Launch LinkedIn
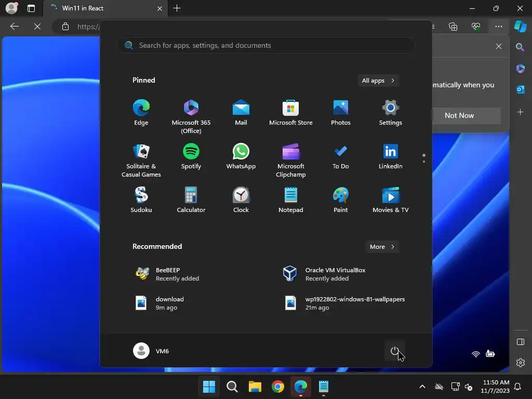The height and width of the screenshot is (399, 532). click(391, 156)
